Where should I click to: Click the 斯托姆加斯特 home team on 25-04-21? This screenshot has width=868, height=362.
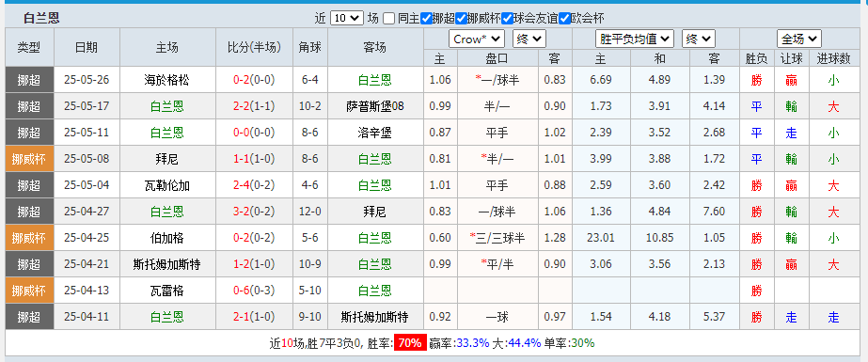(x=167, y=264)
